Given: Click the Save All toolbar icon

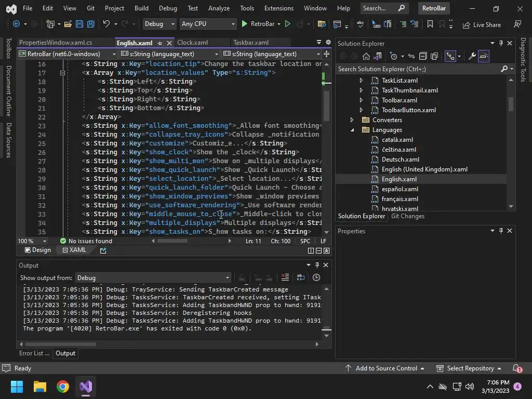Looking at the screenshot, I should click(x=90, y=24).
